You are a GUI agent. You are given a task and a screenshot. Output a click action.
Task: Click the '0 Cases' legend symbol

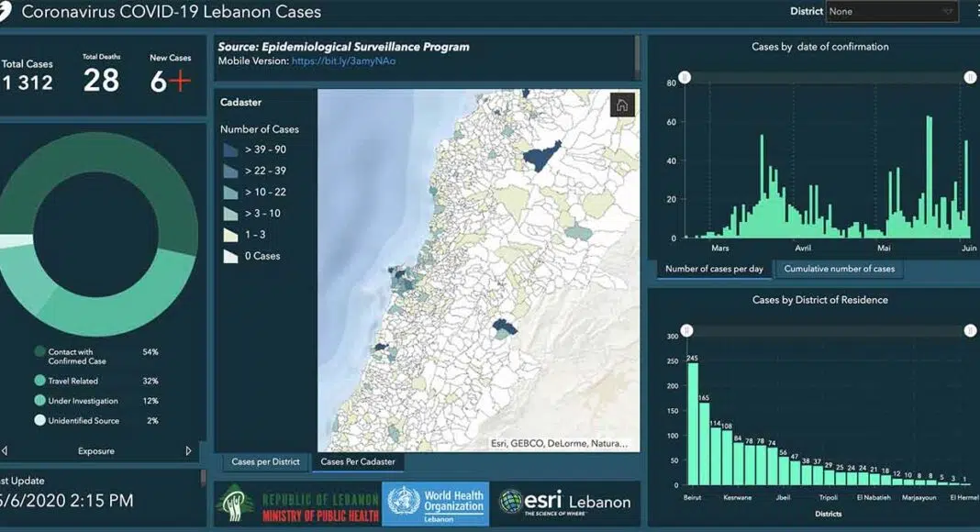[230, 256]
